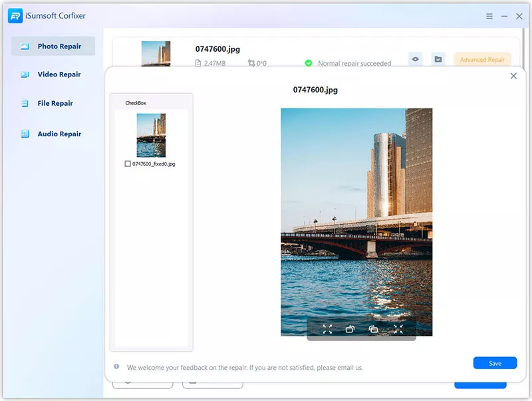Click the iSumsoft Corfixer logo icon
This screenshot has height=401, width=532.
click(x=15, y=16)
